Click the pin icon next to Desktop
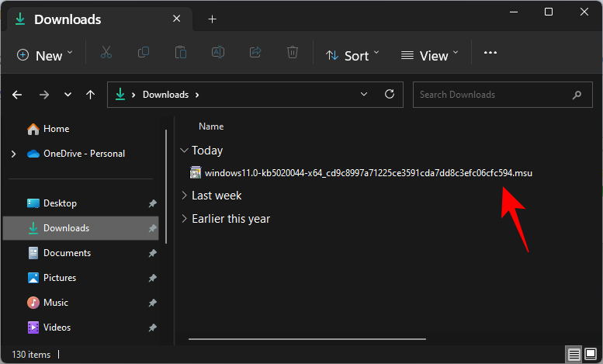Screen dimensions: 603x364 (x=153, y=203)
